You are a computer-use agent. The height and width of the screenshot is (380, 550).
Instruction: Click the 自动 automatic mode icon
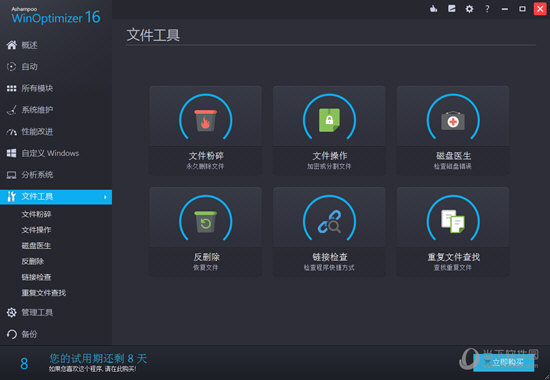point(12,67)
